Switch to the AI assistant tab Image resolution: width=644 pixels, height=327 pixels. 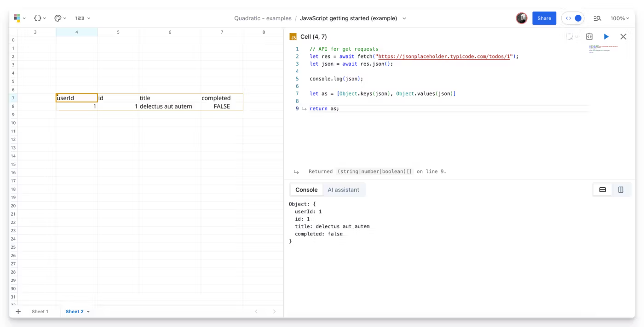click(343, 189)
